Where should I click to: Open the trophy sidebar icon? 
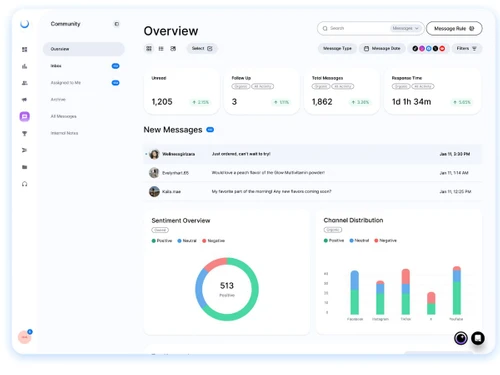pyautogui.click(x=24, y=133)
